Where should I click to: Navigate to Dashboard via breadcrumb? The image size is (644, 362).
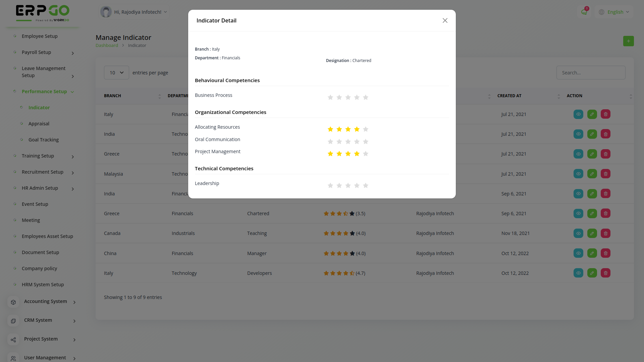tap(107, 45)
